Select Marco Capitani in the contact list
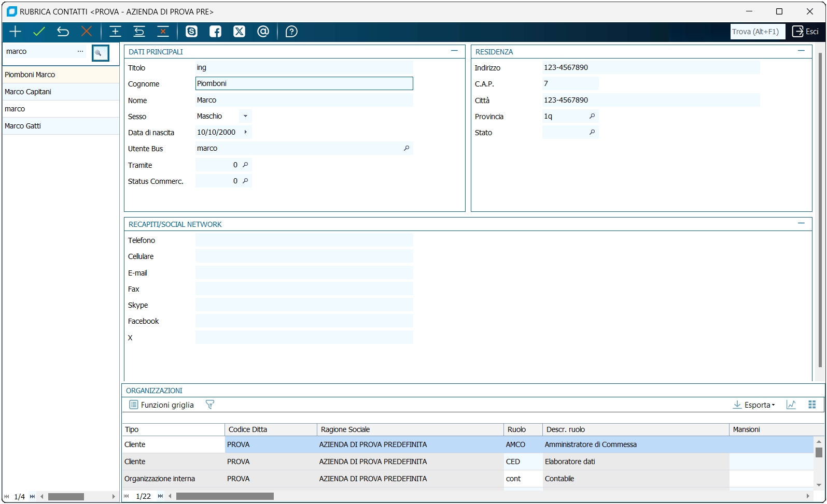 click(x=28, y=92)
